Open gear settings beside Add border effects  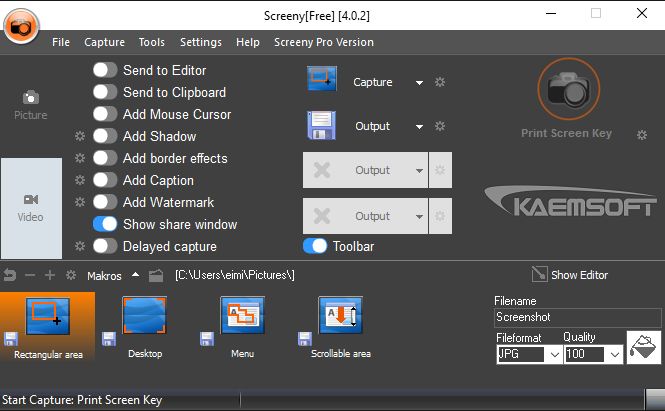tap(80, 158)
